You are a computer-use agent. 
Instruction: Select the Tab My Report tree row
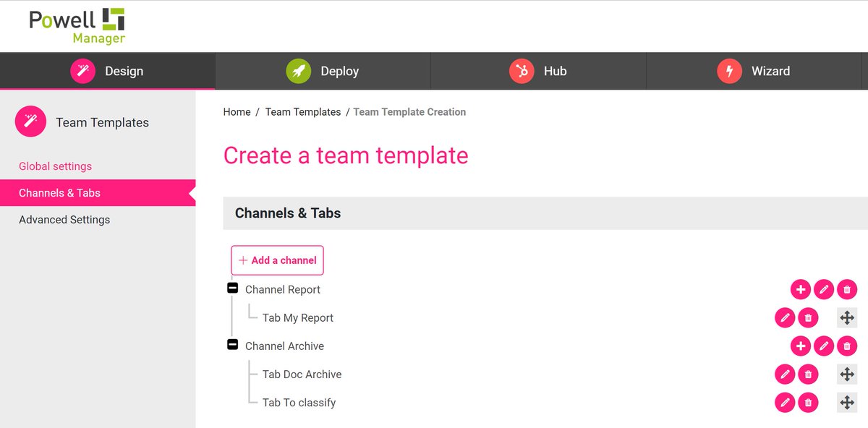coord(298,318)
